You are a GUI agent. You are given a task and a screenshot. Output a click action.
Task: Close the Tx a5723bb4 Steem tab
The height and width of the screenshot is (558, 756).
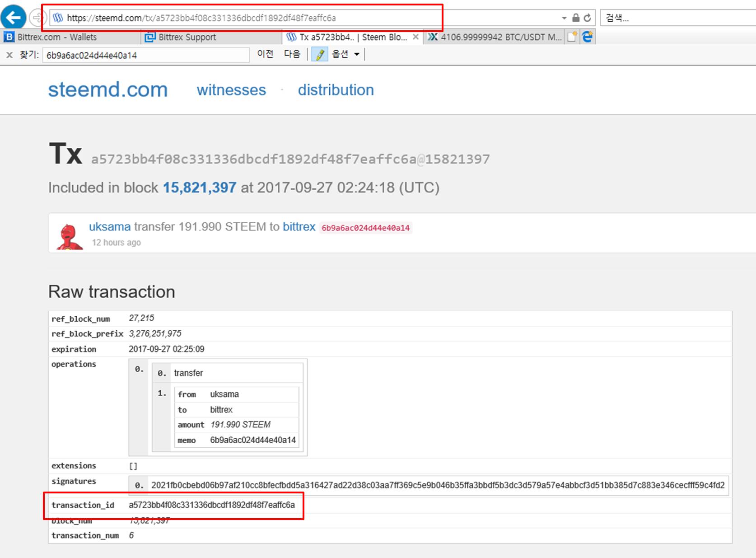click(415, 37)
